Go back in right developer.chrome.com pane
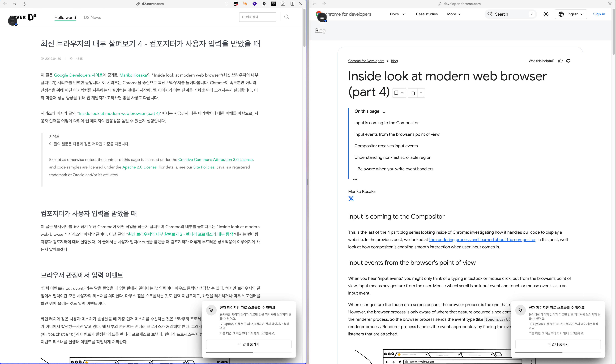Screen dimensions: 616x364 pos(314,4)
